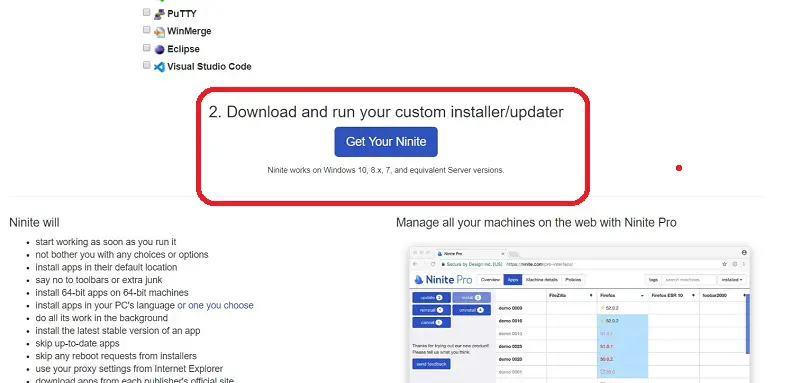The width and height of the screenshot is (800, 383).
Task: Click the 'skip up-to-date apps' bullet
Action: point(77,343)
